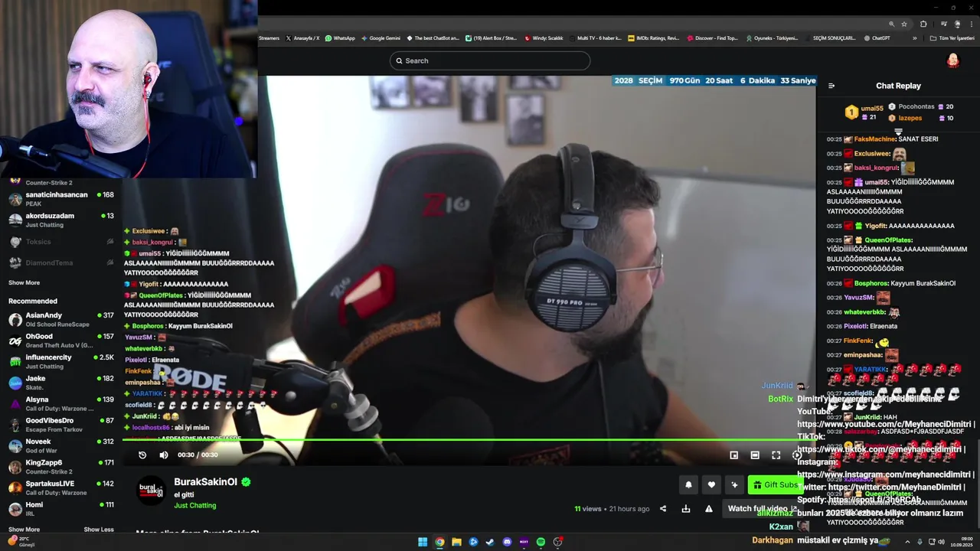Open File Explorer from taskbar
The height and width of the screenshot is (551, 980).
[x=456, y=542]
